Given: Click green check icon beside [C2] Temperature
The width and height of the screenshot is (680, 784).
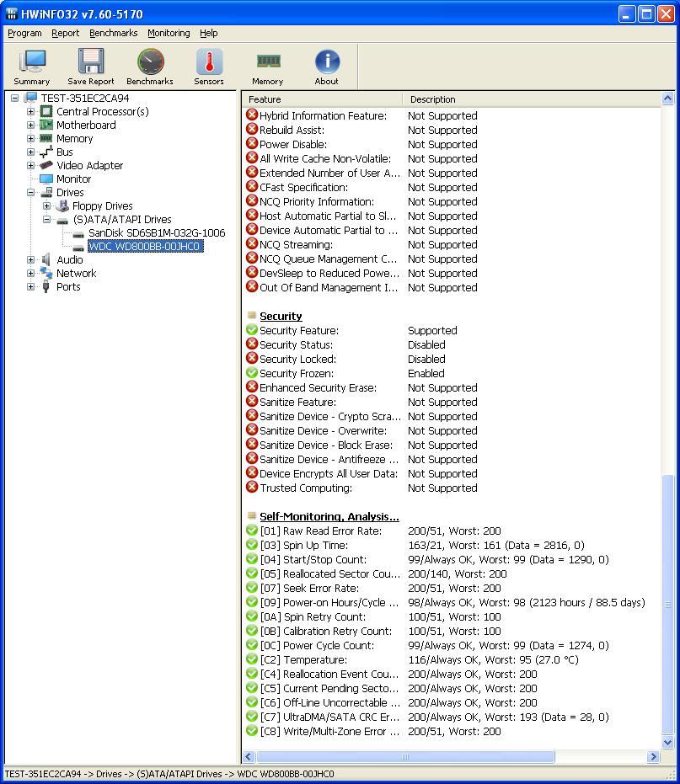Looking at the screenshot, I should pyautogui.click(x=252, y=659).
